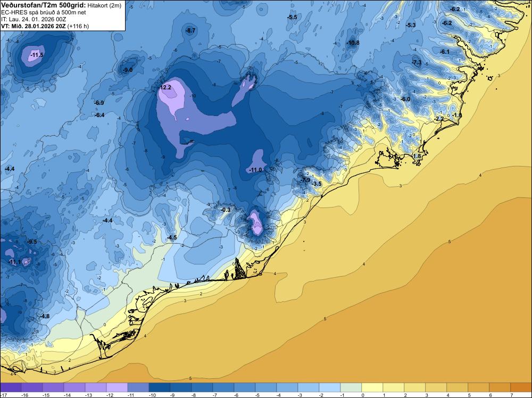The height and width of the screenshot is (398, 532).
Task: Click the -9.5 temperature label
Action: tap(32, 242)
